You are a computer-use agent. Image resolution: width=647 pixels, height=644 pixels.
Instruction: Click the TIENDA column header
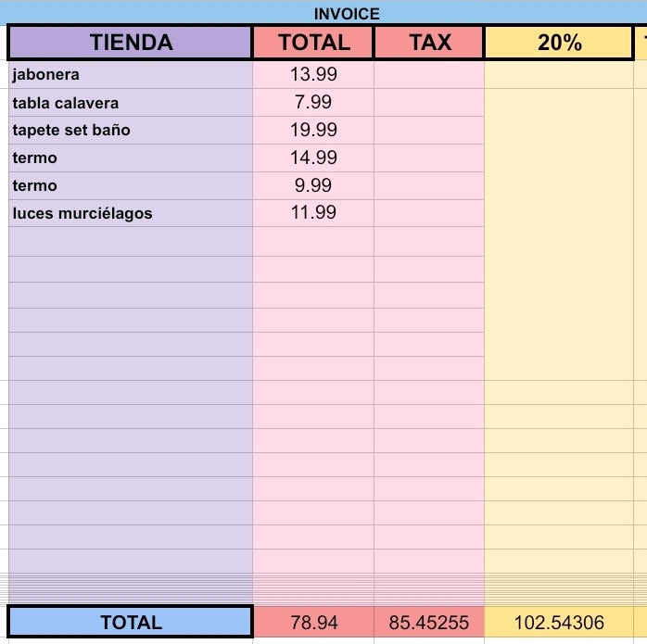tap(131, 43)
